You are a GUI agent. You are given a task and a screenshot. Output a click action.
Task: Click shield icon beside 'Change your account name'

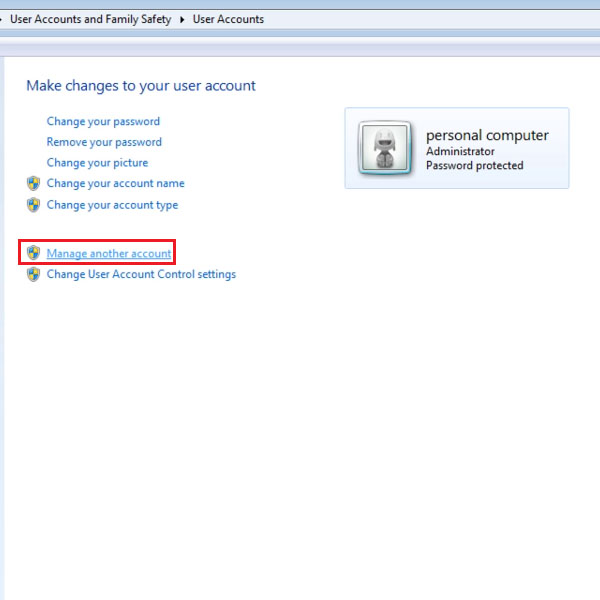pyautogui.click(x=33, y=183)
